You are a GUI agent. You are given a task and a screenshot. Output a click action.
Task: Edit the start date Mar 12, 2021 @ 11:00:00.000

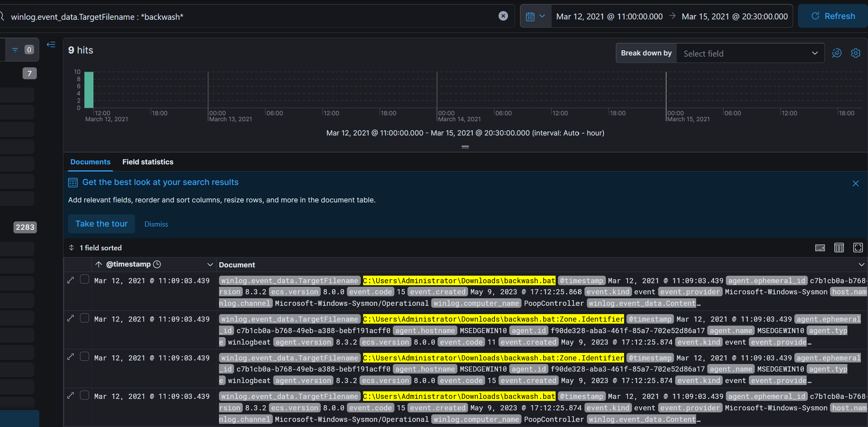tap(609, 16)
